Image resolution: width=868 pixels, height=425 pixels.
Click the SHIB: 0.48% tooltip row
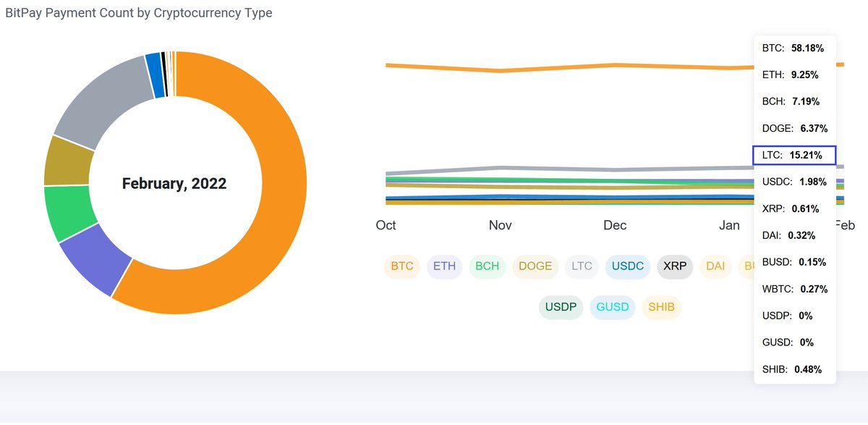[x=792, y=369]
